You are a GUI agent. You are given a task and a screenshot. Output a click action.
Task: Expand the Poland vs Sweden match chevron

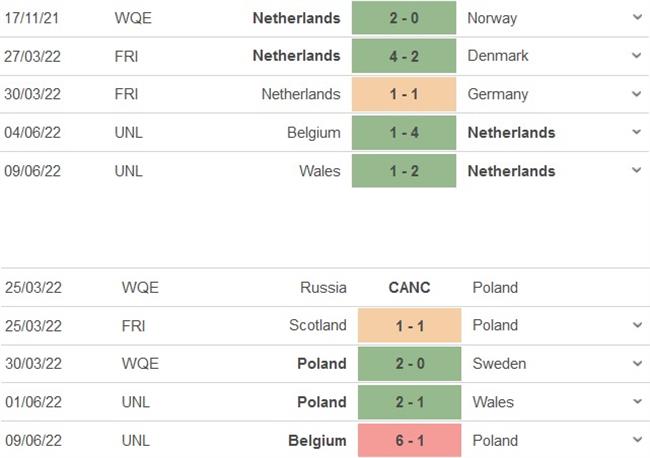(x=637, y=364)
